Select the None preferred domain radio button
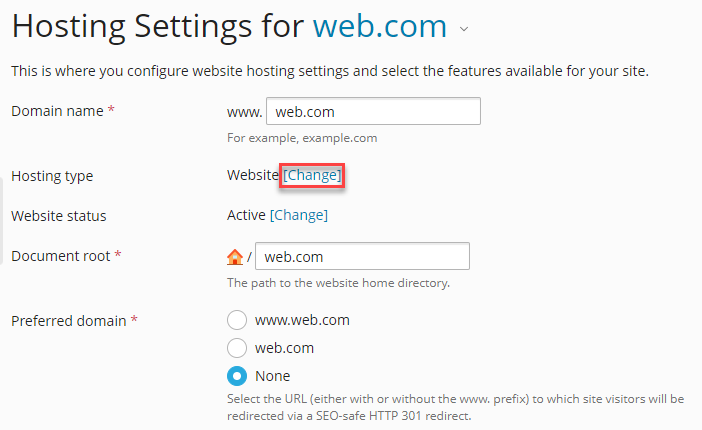The height and width of the screenshot is (430, 702). point(237,376)
